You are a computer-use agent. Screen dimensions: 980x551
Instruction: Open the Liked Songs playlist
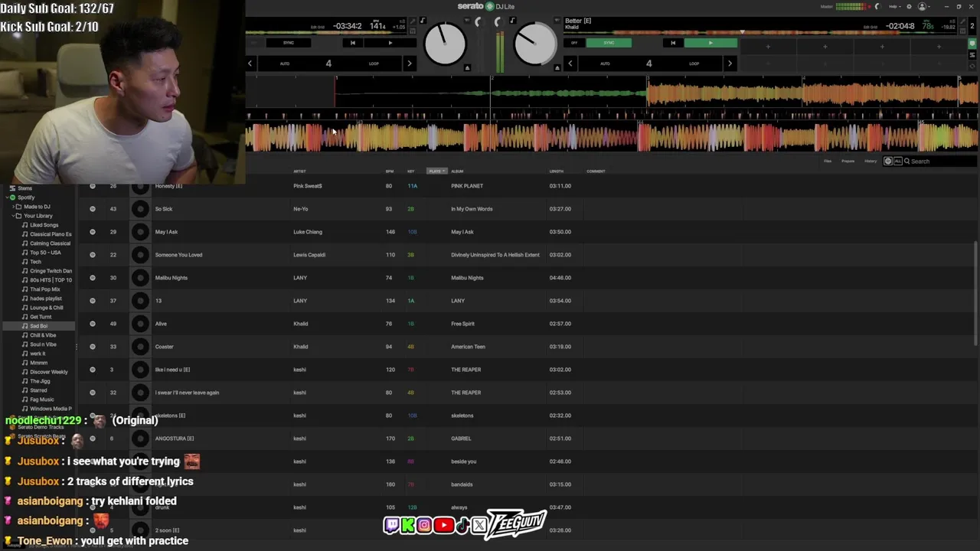coord(44,225)
